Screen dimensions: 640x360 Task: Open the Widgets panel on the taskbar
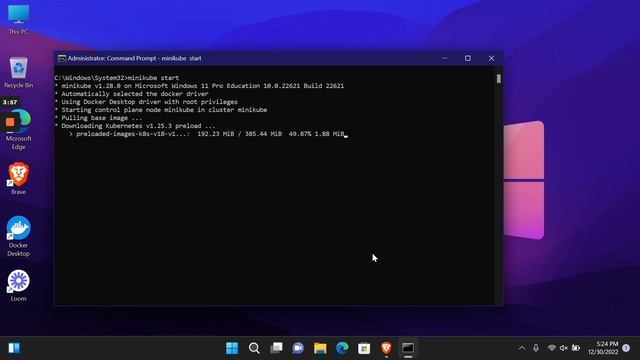pyautogui.click(x=14, y=348)
